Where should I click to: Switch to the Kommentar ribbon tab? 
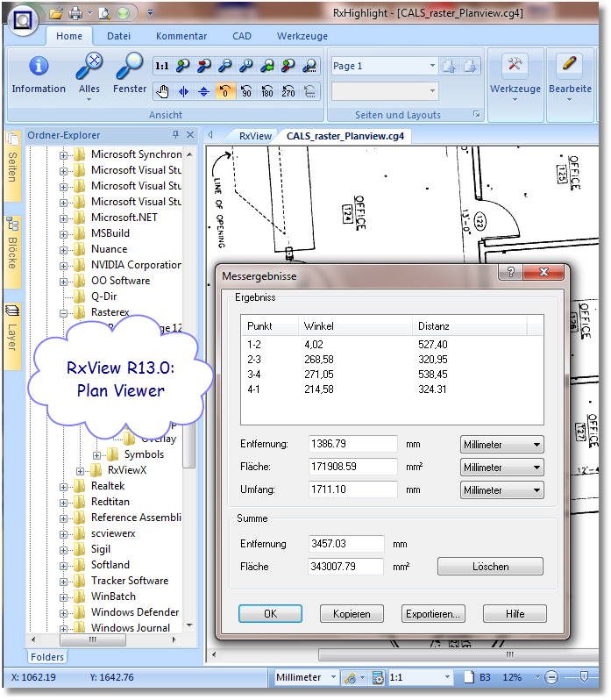[x=181, y=36]
